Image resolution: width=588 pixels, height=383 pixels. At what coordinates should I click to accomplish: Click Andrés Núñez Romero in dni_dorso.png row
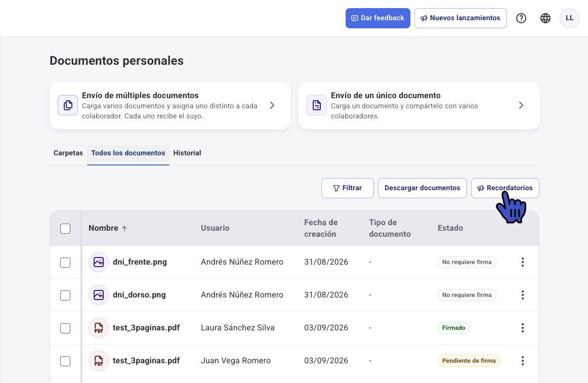click(x=242, y=295)
